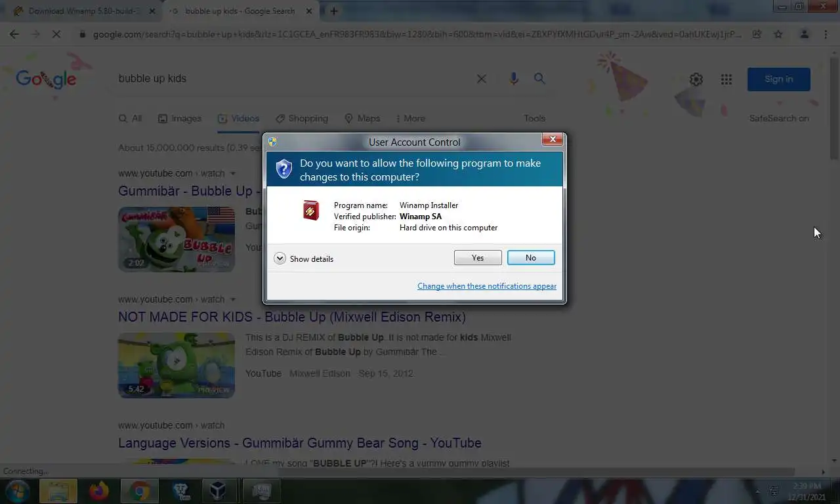Expand Show details in UAC dialog
Image resolution: width=840 pixels, height=504 pixels.
point(304,259)
